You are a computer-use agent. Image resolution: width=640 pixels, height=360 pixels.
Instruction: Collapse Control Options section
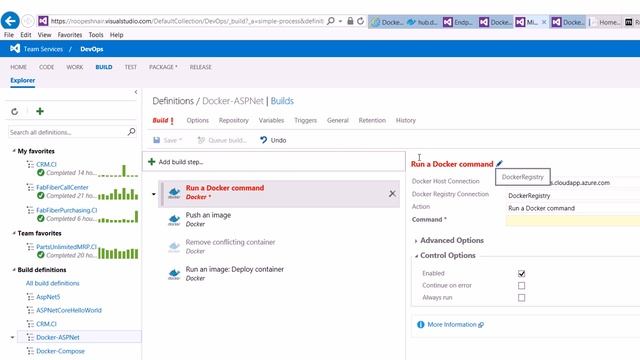[x=416, y=256]
